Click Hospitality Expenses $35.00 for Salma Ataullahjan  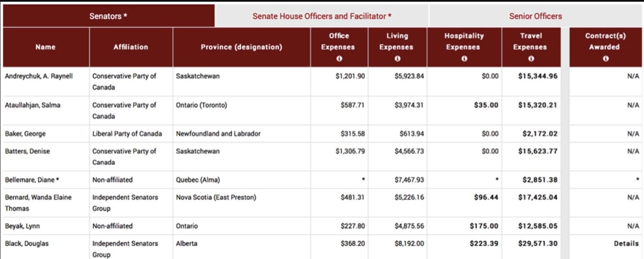485,104
